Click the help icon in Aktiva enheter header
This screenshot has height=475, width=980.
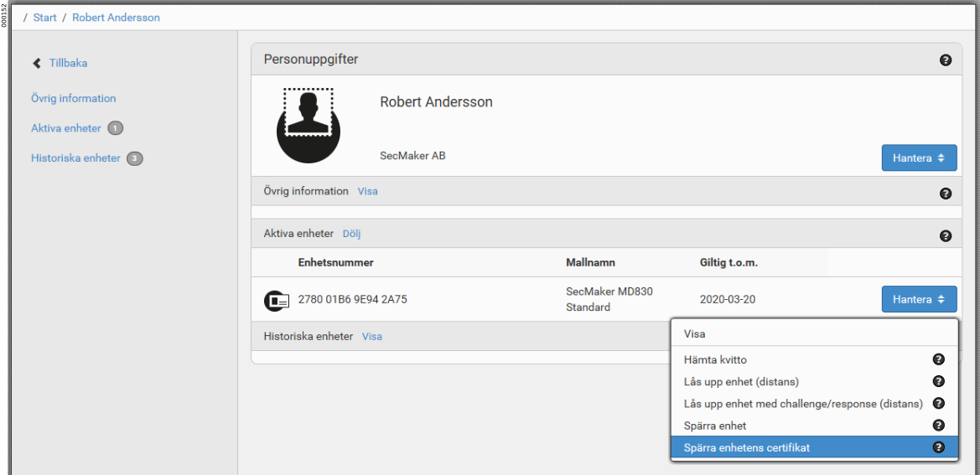click(946, 236)
